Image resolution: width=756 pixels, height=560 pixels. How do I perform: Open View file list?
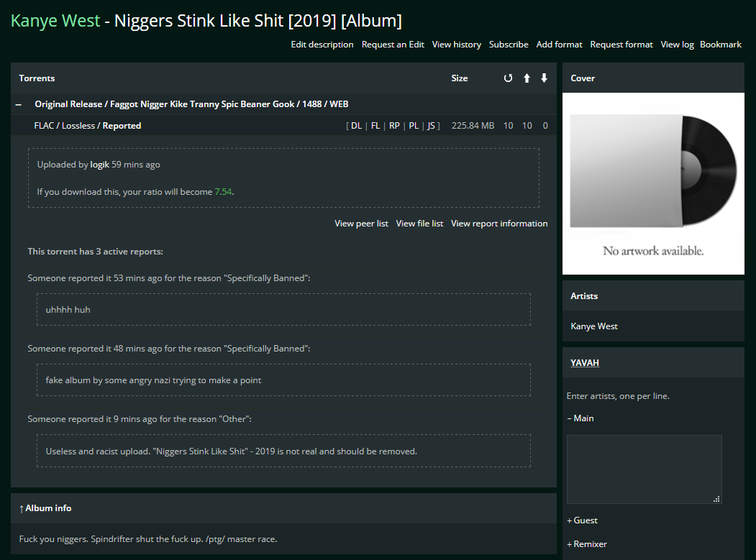coord(419,224)
